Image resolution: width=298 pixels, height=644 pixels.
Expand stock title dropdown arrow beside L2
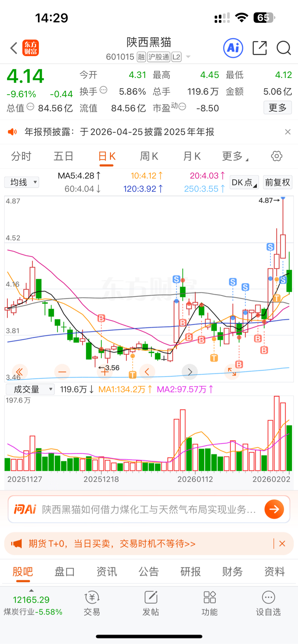188,57
